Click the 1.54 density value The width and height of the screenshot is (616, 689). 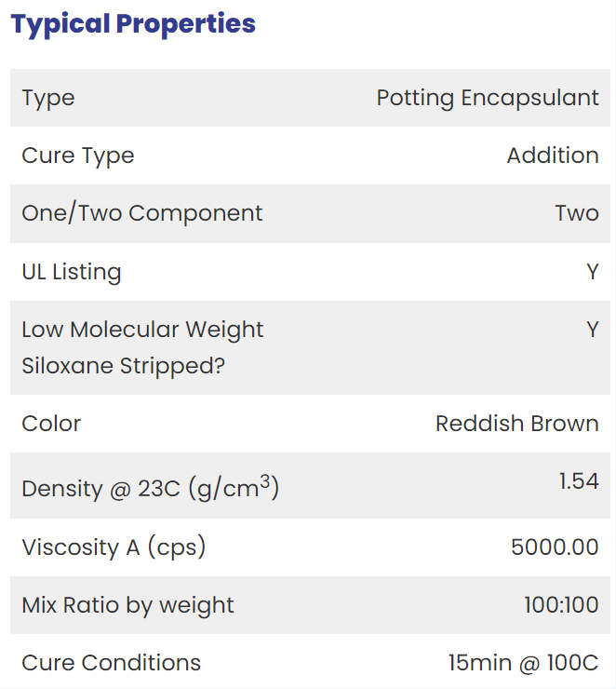[579, 481]
